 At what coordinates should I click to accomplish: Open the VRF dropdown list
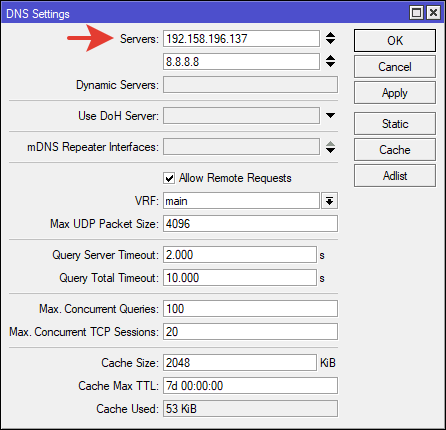pyautogui.click(x=330, y=201)
